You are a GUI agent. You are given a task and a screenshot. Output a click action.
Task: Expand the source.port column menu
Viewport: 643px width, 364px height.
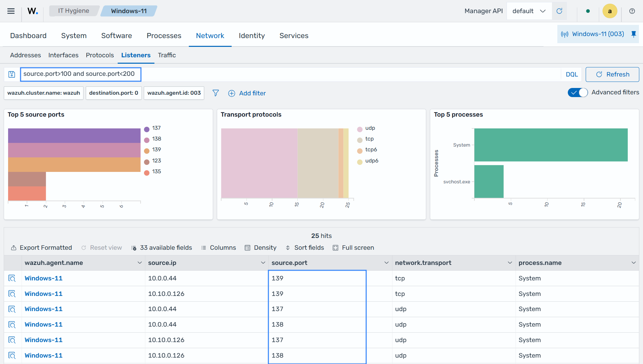(x=386, y=263)
